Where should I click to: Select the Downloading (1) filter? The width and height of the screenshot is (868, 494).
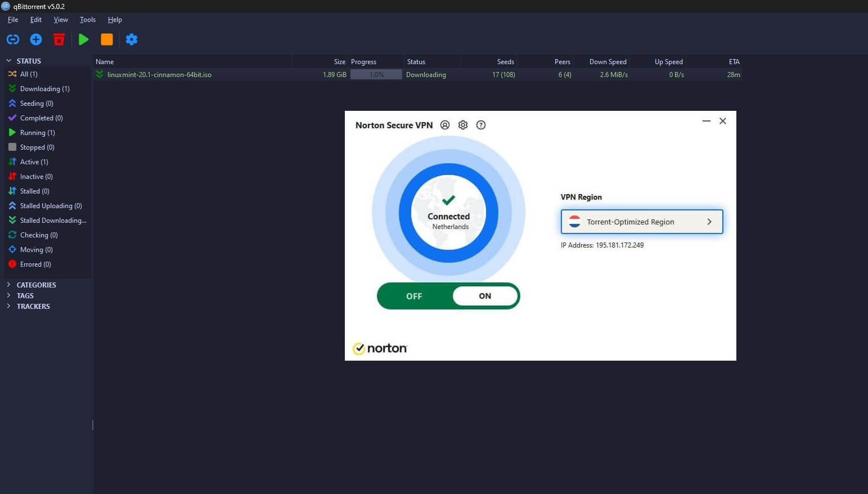point(44,88)
